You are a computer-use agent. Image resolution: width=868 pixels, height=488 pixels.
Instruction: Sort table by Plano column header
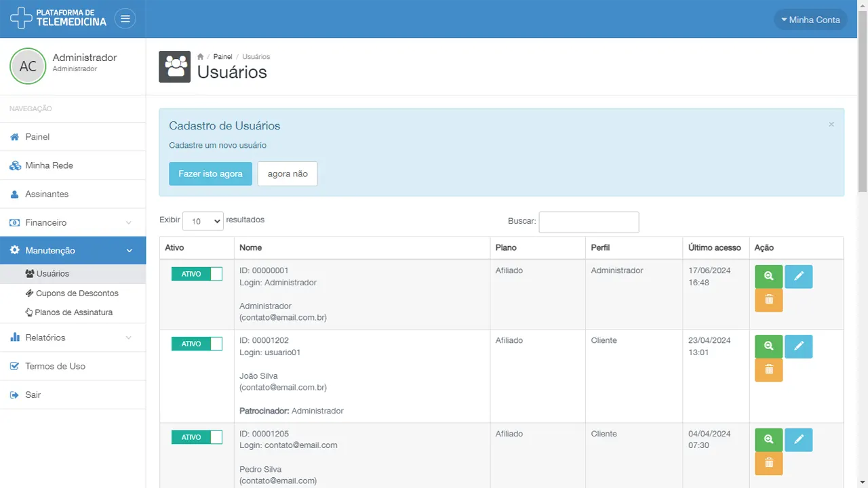coord(538,248)
